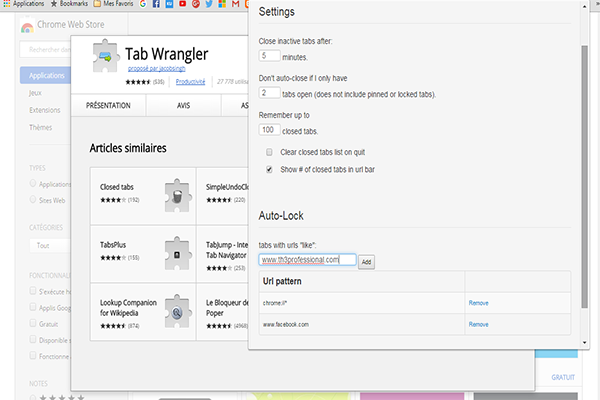The image size is (600, 400).
Task: Click the close inactive tabs minutes field
Action: pos(269,56)
